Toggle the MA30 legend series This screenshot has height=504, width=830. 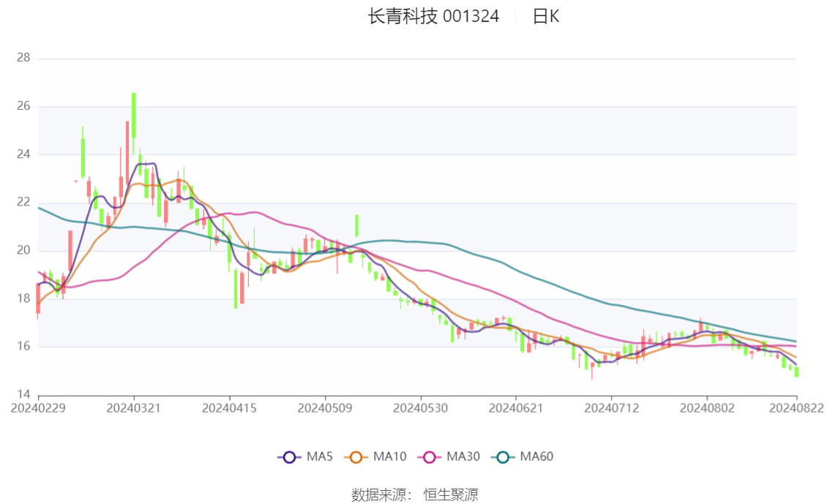pyautogui.click(x=449, y=457)
